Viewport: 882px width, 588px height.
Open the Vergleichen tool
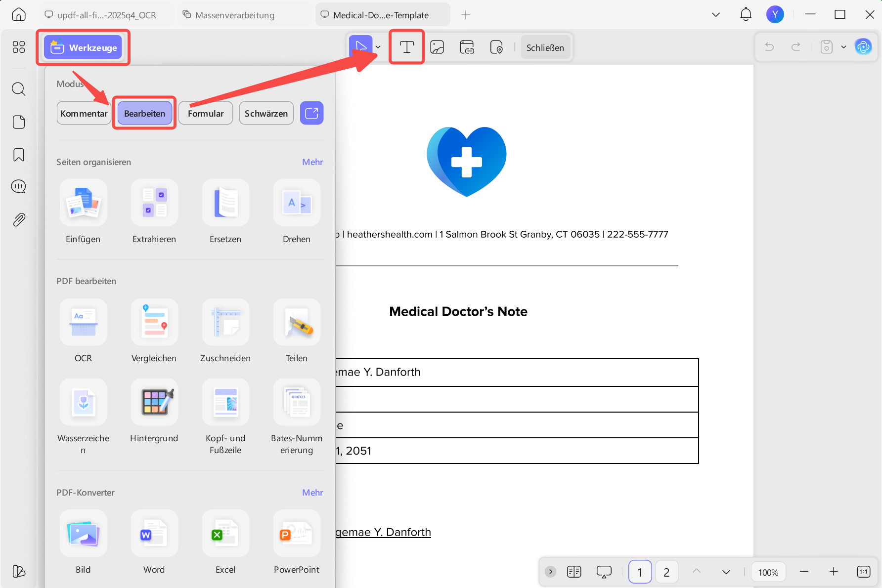point(154,331)
